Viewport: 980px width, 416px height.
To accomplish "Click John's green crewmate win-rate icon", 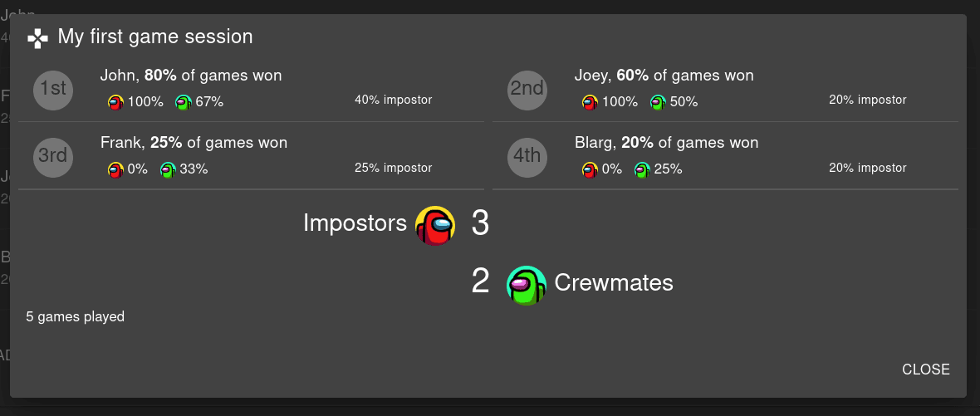I will [183, 102].
